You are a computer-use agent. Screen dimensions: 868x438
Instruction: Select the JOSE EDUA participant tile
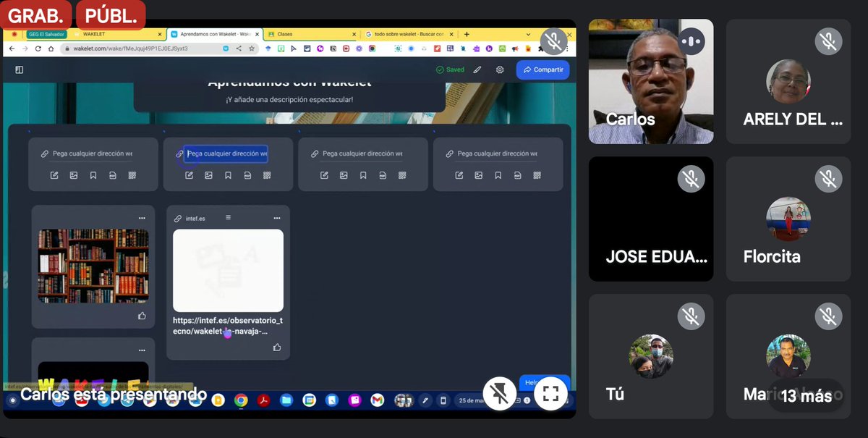pos(651,219)
